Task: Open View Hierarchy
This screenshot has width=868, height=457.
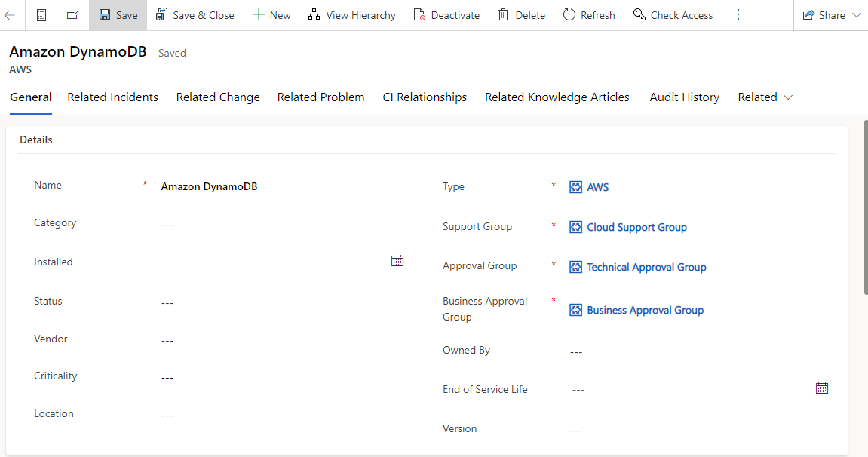Action: coord(352,15)
